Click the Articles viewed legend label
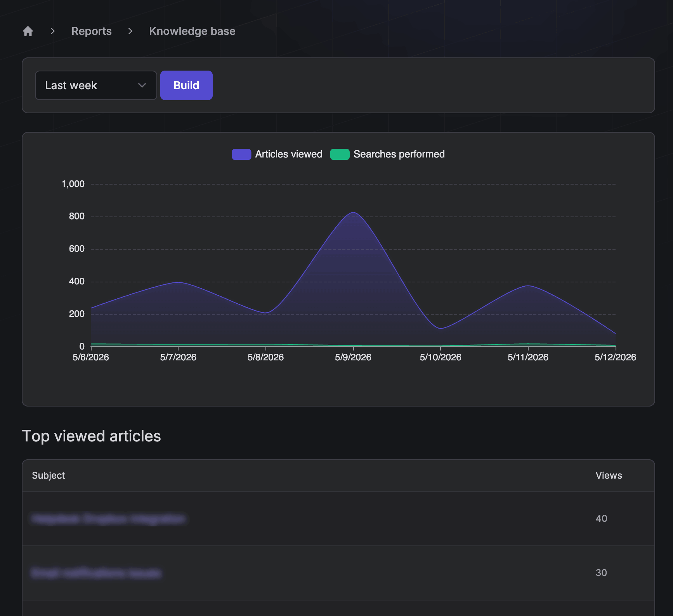673x616 pixels. coord(289,154)
